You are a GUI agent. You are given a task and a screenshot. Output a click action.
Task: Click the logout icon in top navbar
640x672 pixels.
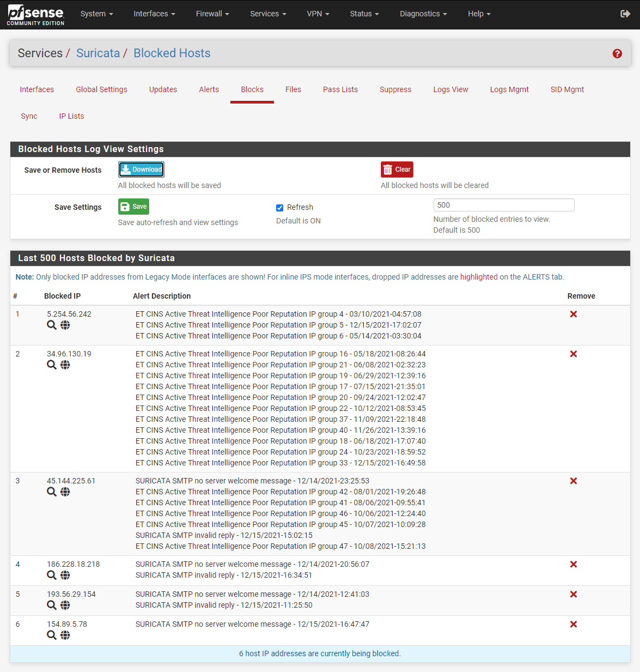(625, 14)
